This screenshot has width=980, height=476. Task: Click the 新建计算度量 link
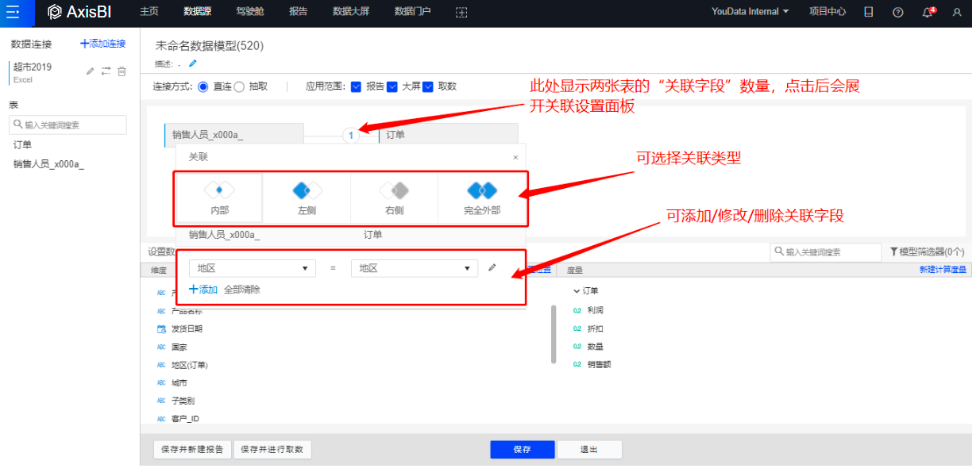[943, 270]
